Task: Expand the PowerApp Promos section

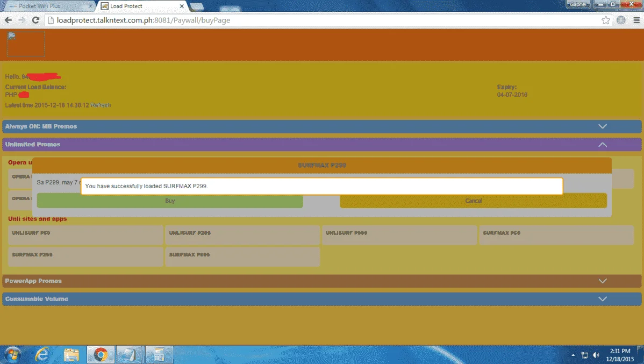Action: 321,281
